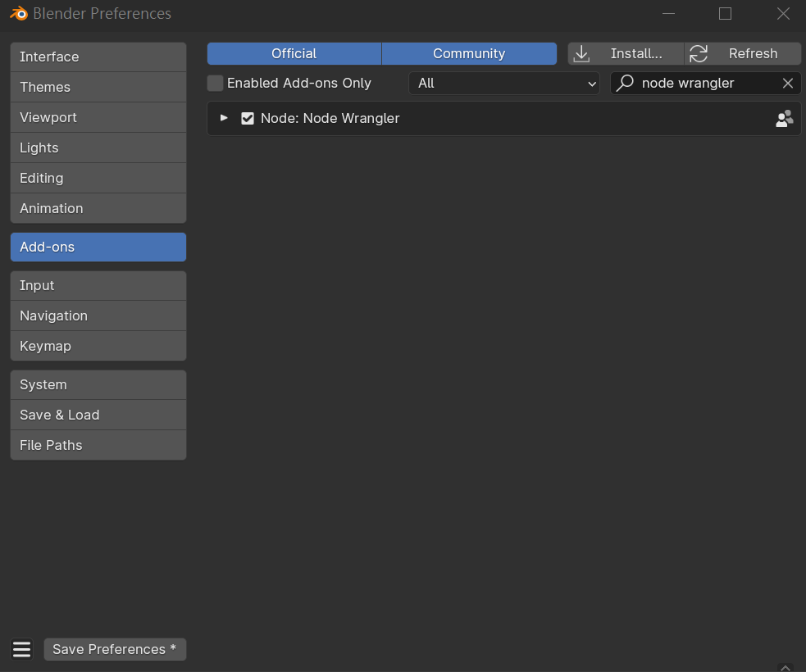This screenshot has height=672, width=806.
Task: Switch to the Themes section
Action: click(98, 88)
